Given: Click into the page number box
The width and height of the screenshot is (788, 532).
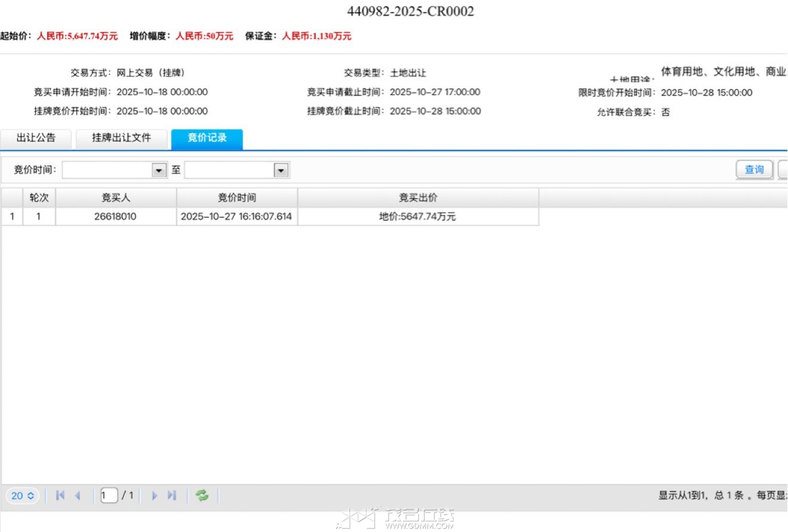Looking at the screenshot, I should pyautogui.click(x=109, y=496).
